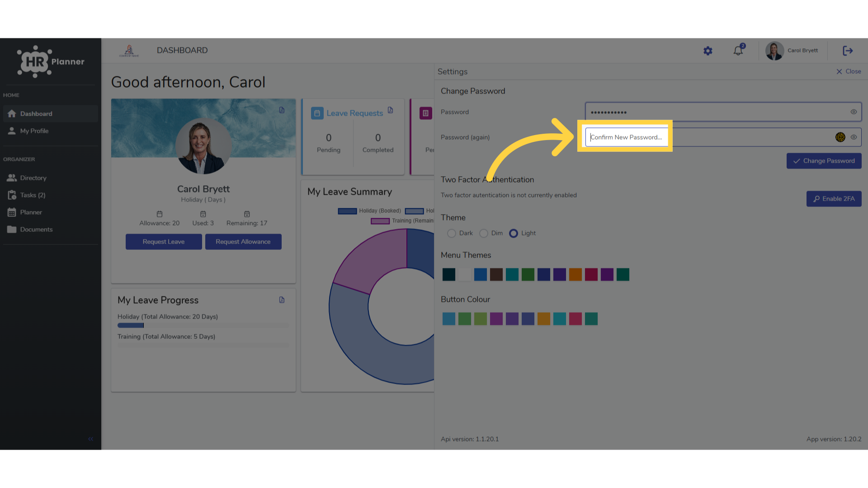Click Carol Bryett's avatar in header
Viewport: 868px width, 488px height.
774,51
